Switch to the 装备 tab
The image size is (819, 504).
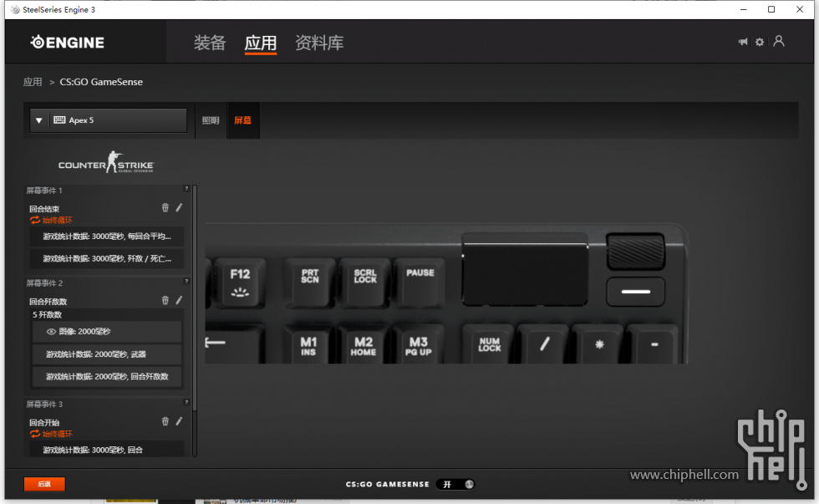point(210,43)
